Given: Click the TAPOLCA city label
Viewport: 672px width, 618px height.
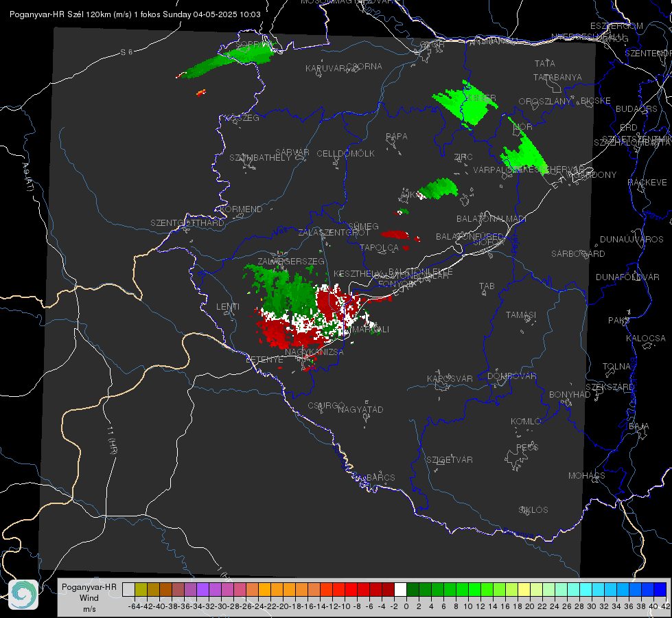Looking at the screenshot, I should (x=380, y=247).
